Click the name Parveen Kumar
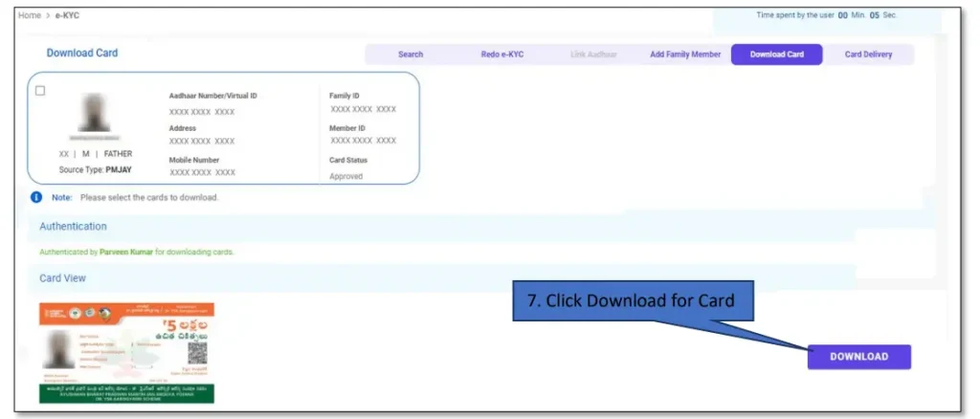 coord(126,253)
